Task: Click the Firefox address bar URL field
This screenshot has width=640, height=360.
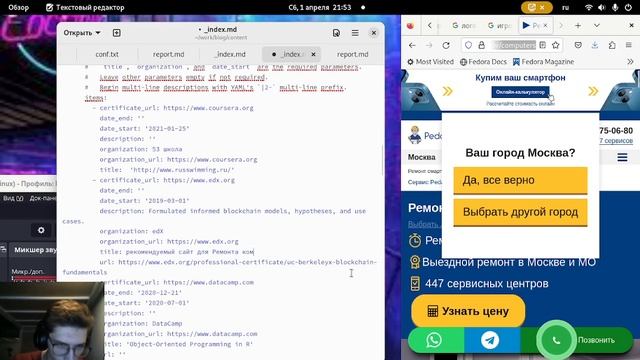Action: click(x=513, y=45)
